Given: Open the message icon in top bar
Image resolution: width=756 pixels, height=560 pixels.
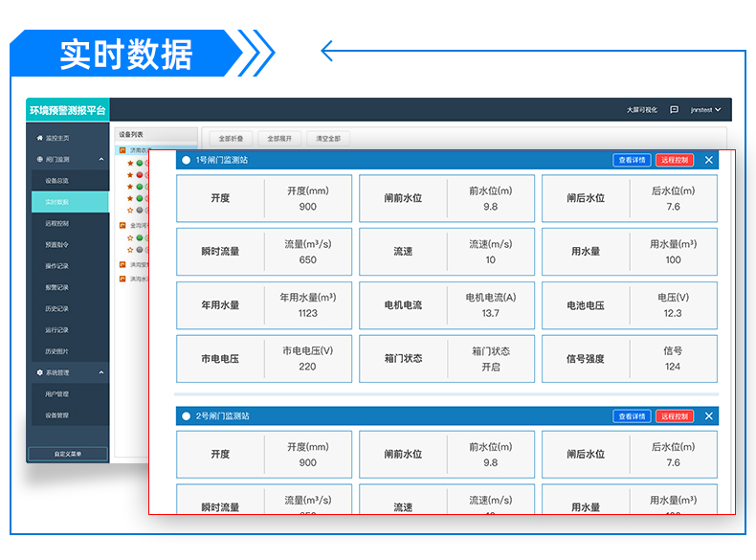Looking at the screenshot, I should [674, 110].
